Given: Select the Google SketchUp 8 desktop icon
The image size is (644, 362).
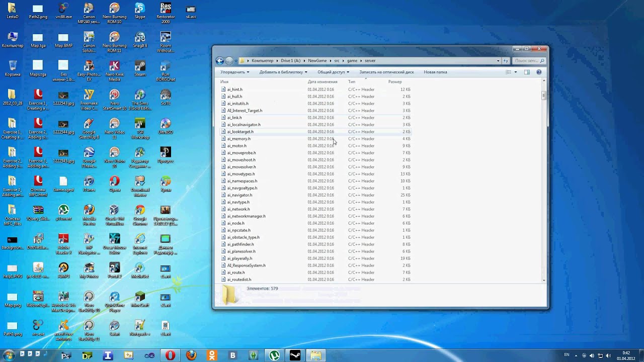Looking at the screenshot, I should 89,129.
